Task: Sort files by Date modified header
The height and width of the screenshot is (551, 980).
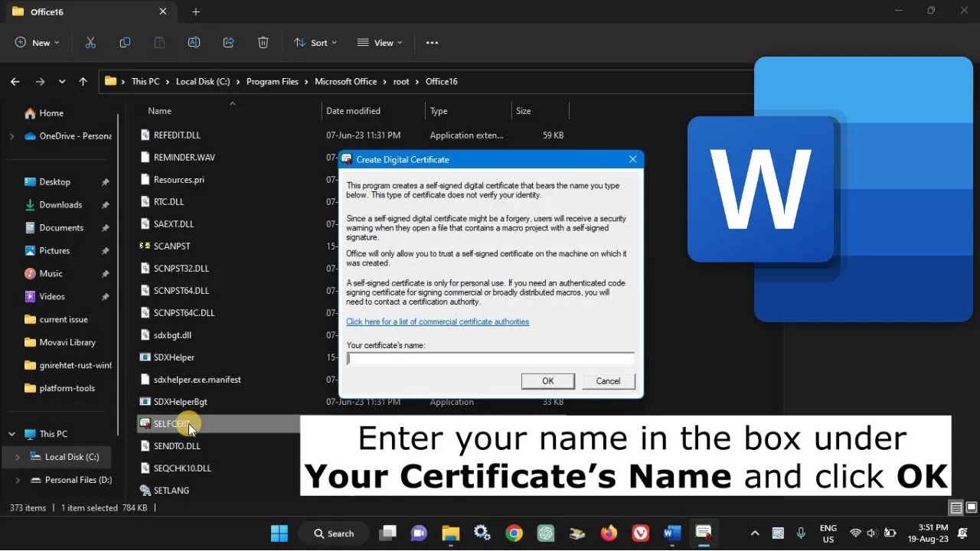Action: coord(353,111)
